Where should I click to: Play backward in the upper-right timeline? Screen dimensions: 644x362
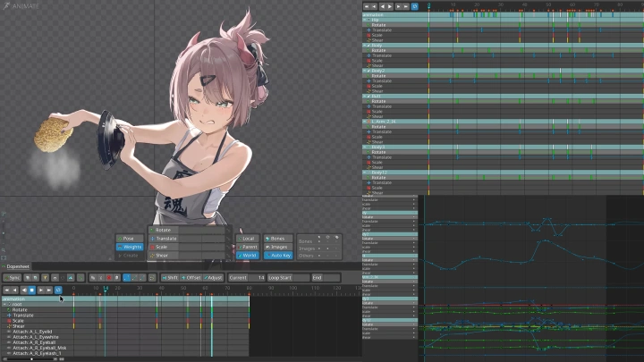383,6
